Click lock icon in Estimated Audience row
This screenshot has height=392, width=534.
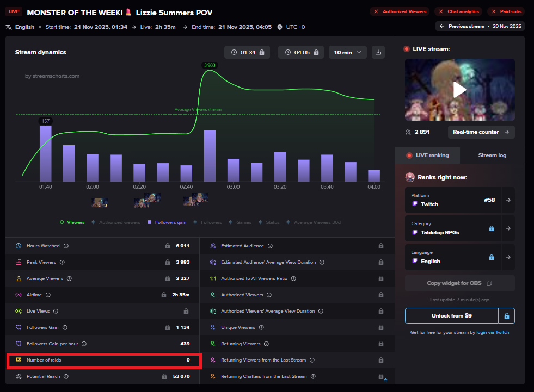click(381, 246)
